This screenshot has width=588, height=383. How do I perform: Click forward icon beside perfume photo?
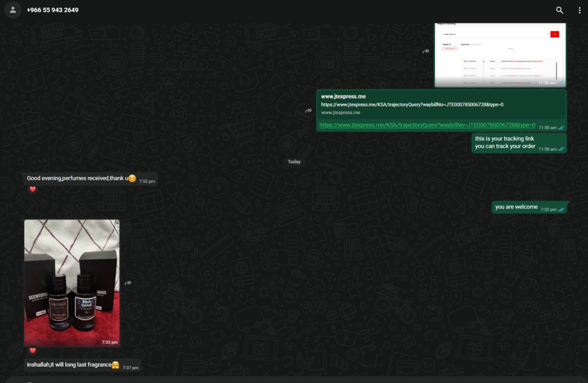(x=128, y=283)
